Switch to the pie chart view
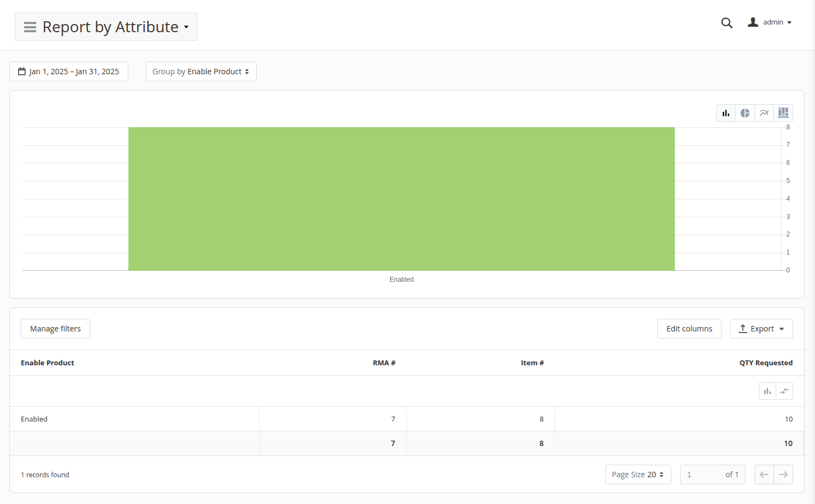 pos(745,113)
